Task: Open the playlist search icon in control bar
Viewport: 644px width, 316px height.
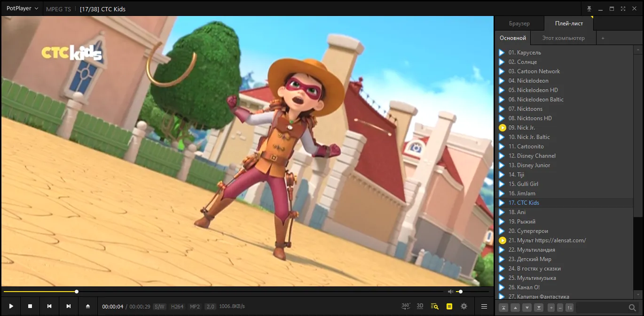Action: (434, 306)
